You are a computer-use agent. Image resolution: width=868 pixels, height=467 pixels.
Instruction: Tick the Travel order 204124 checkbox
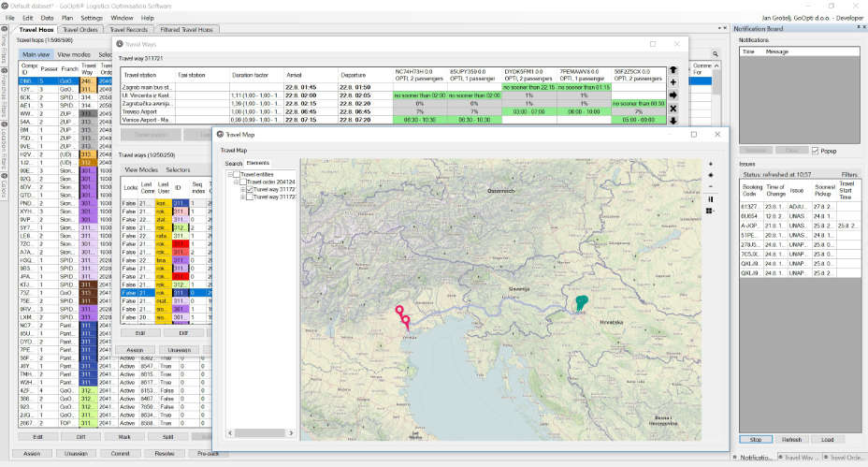(x=243, y=182)
